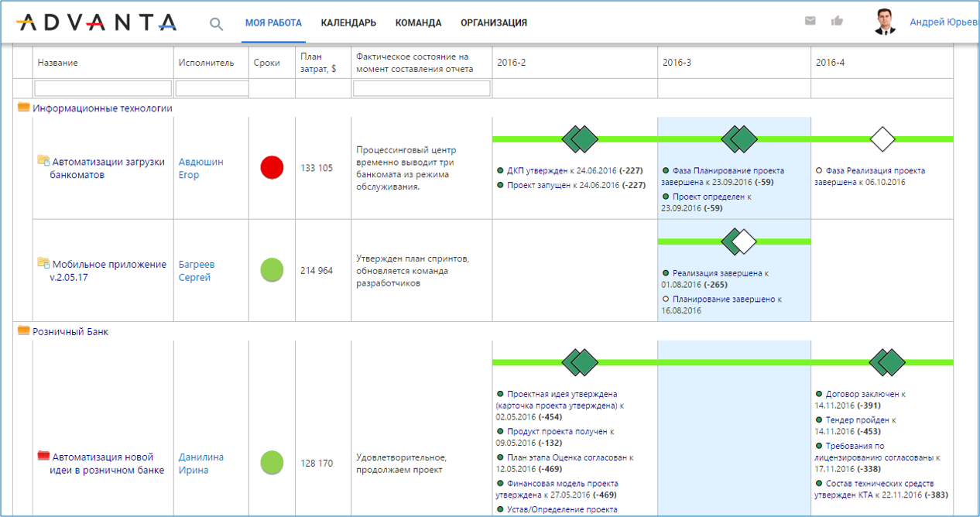Open the Андрей Юрьев profile name

pos(944,22)
